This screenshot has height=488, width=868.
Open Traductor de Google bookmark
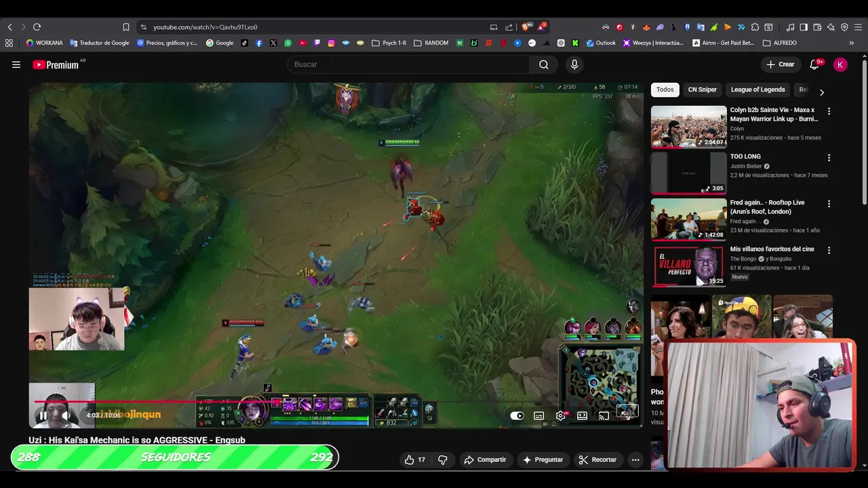coord(100,43)
